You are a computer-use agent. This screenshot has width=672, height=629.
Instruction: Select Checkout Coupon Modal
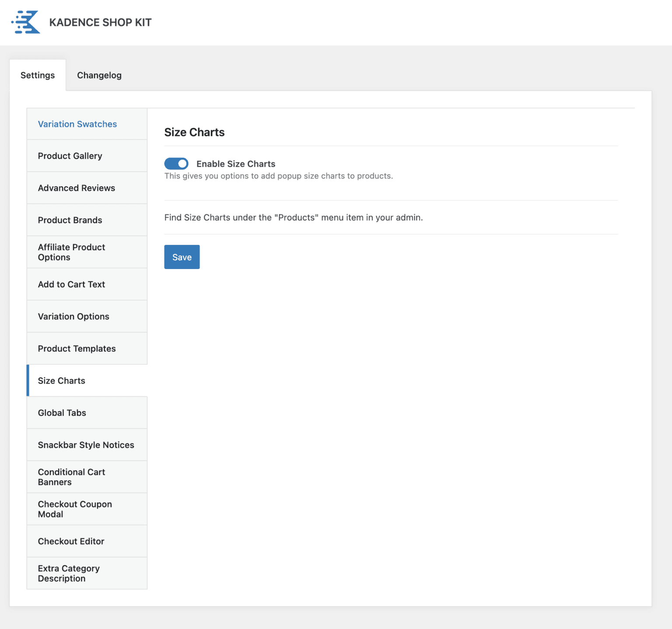[x=75, y=509]
